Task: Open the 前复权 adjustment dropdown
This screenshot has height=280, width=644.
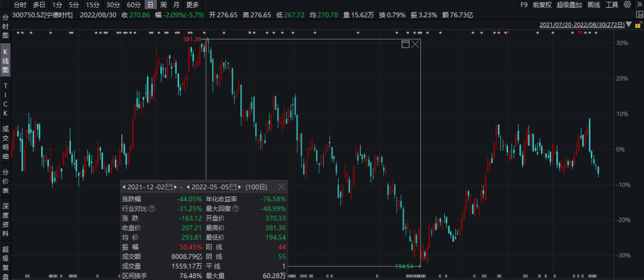Action: point(542,5)
